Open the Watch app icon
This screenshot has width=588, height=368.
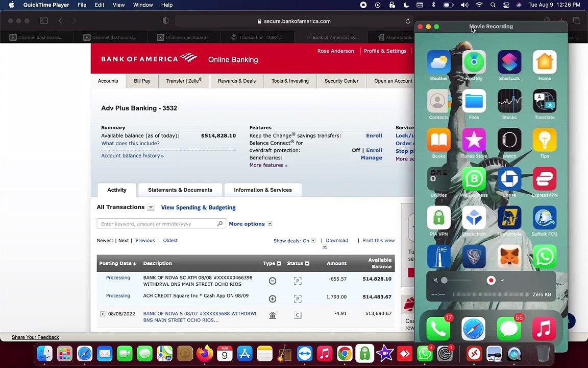point(509,140)
